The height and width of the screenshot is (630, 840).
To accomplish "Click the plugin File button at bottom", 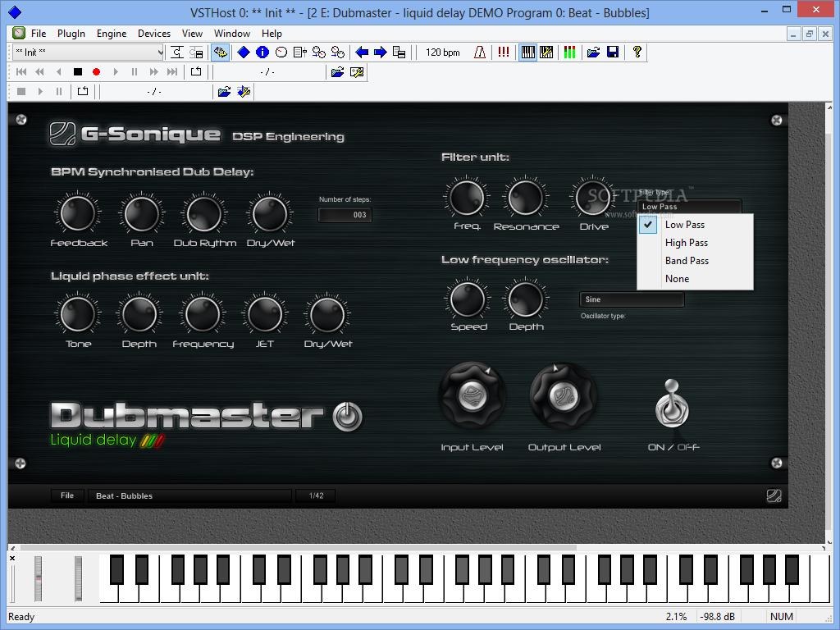I will (67, 495).
